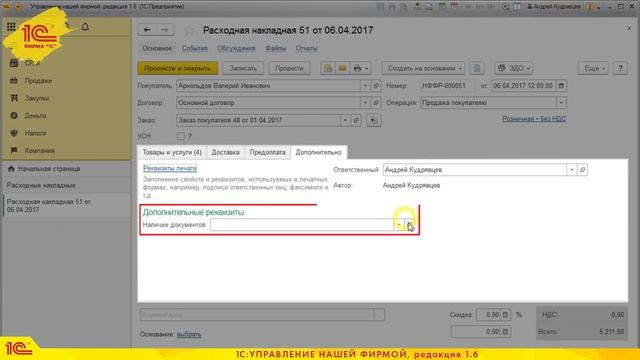Click the yellow toolbar icon next to print
640x360 pixels.
coord(342,68)
